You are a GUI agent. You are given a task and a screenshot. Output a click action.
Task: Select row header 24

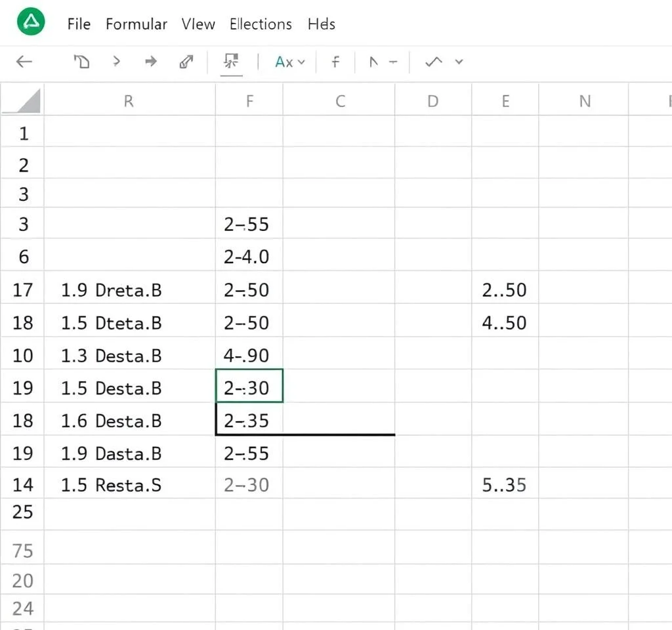tap(23, 608)
